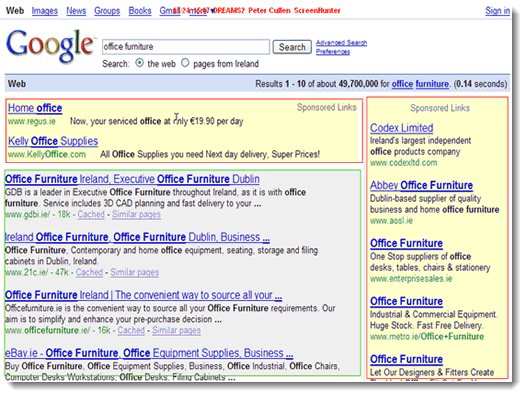The image size is (527, 397).
Task: Open 'Office Furniture' ad for enterprisesales.ie
Action: pyautogui.click(x=406, y=243)
